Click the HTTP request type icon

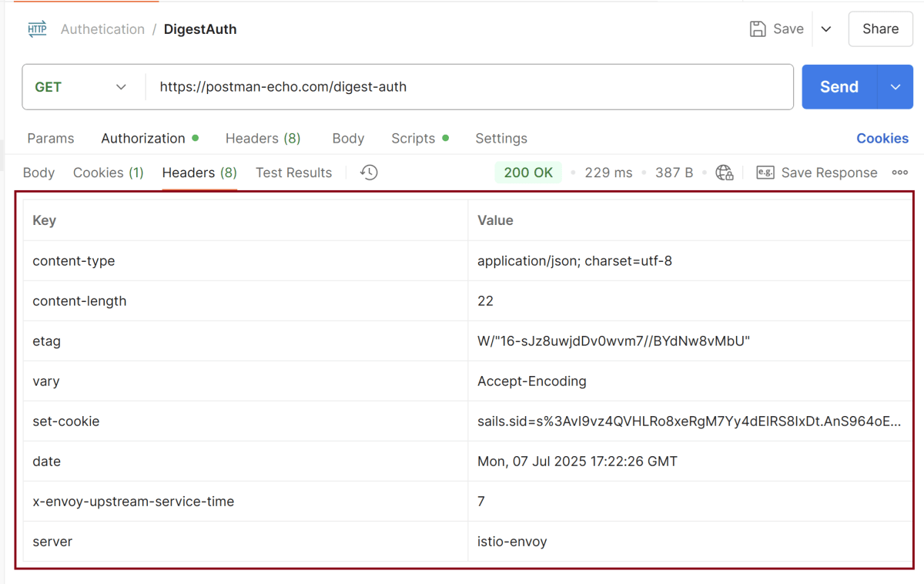(x=37, y=29)
